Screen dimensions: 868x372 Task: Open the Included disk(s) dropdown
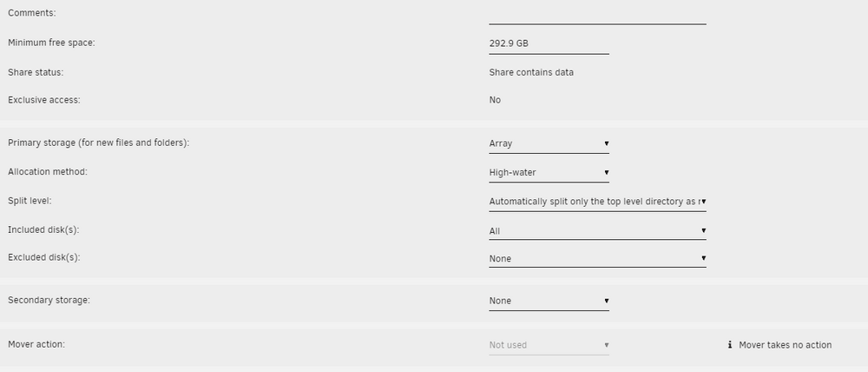597,230
